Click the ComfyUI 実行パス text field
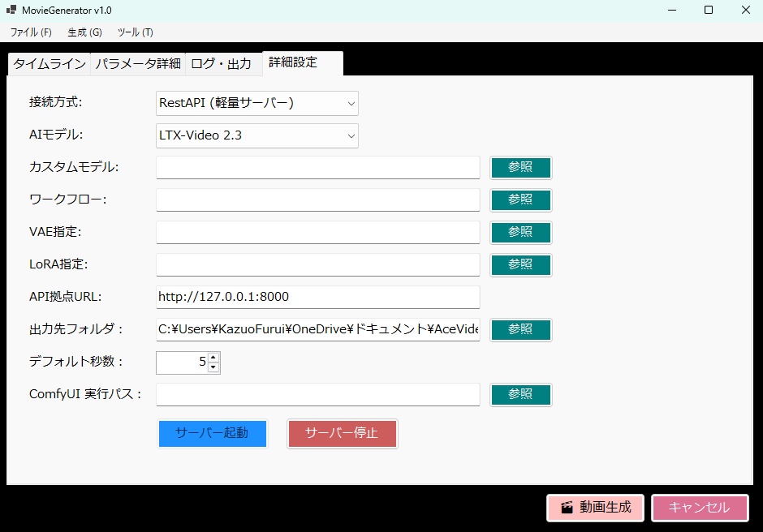The height and width of the screenshot is (532, 763). coord(317,394)
